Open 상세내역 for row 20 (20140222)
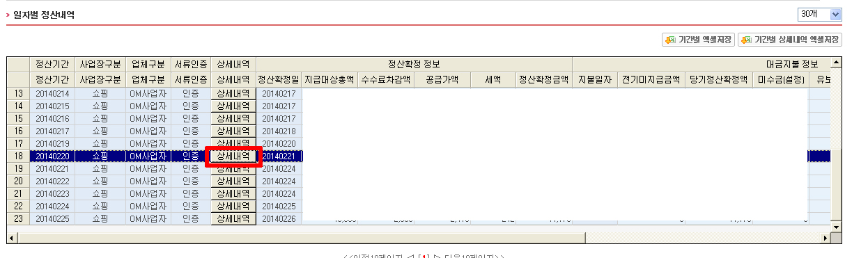The image size is (868, 258). [x=233, y=181]
